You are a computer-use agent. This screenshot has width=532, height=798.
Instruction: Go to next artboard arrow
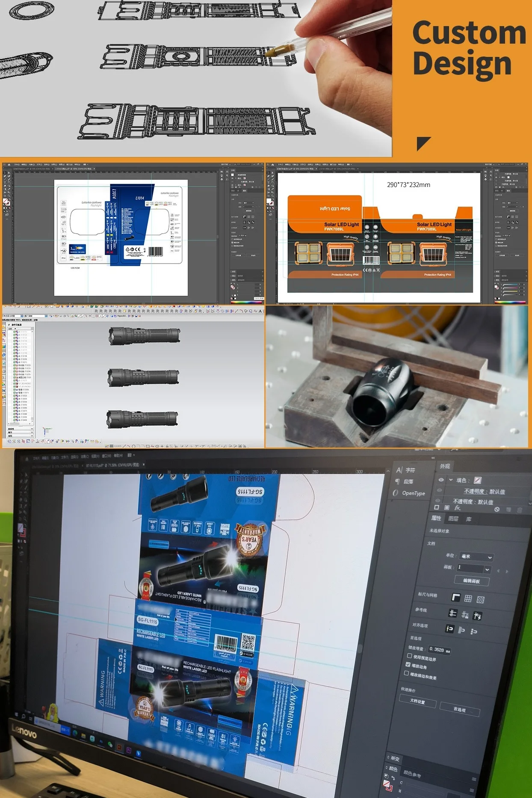pos(508,572)
